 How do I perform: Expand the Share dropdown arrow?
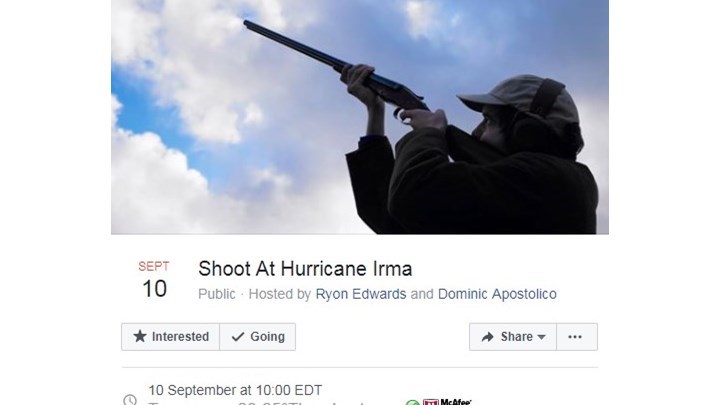tap(541, 337)
